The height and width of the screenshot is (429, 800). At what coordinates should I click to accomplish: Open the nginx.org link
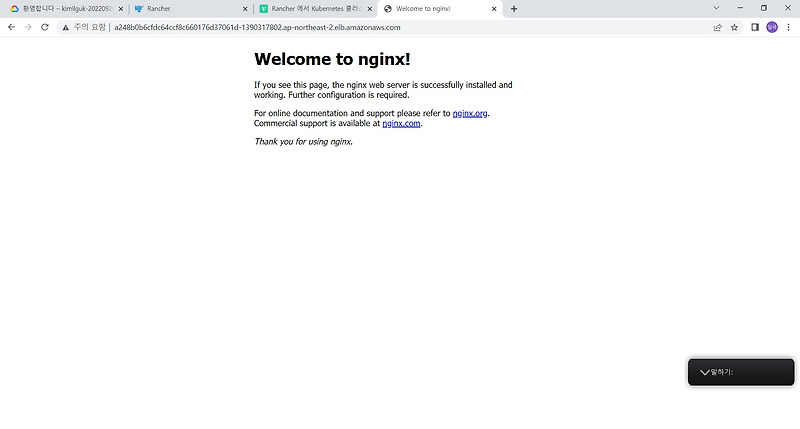tap(470, 113)
